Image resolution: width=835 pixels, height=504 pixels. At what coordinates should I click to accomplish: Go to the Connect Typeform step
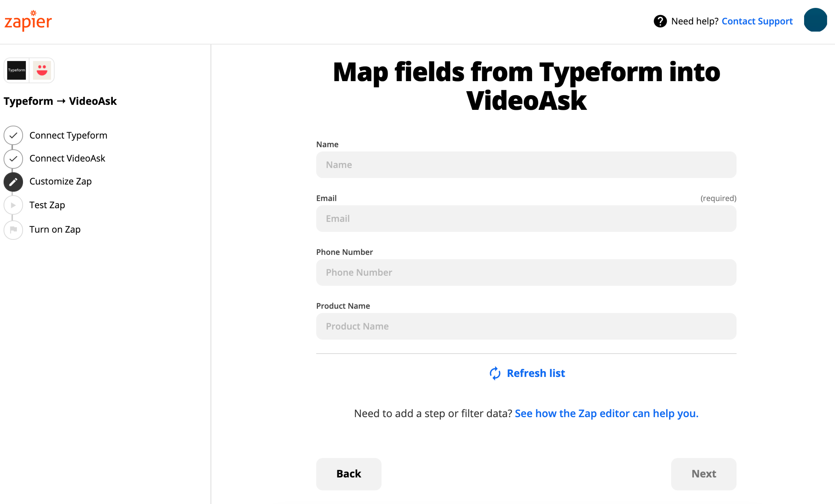click(x=68, y=135)
